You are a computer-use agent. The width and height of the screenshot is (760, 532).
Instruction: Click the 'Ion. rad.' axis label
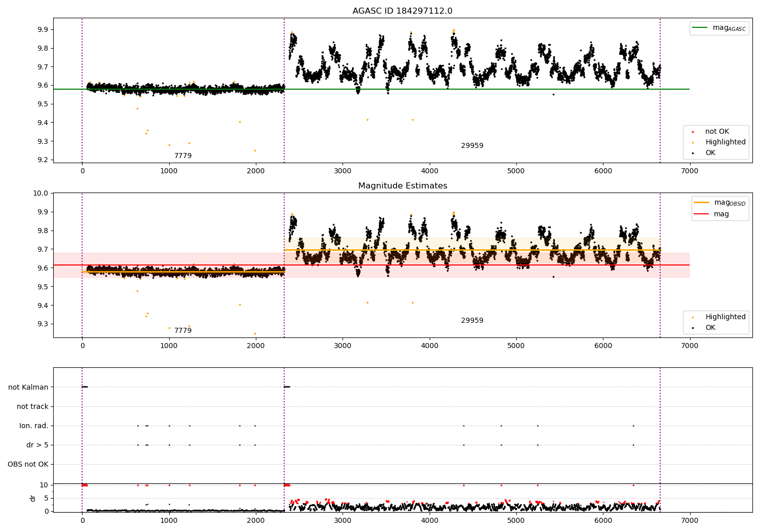click(x=34, y=426)
